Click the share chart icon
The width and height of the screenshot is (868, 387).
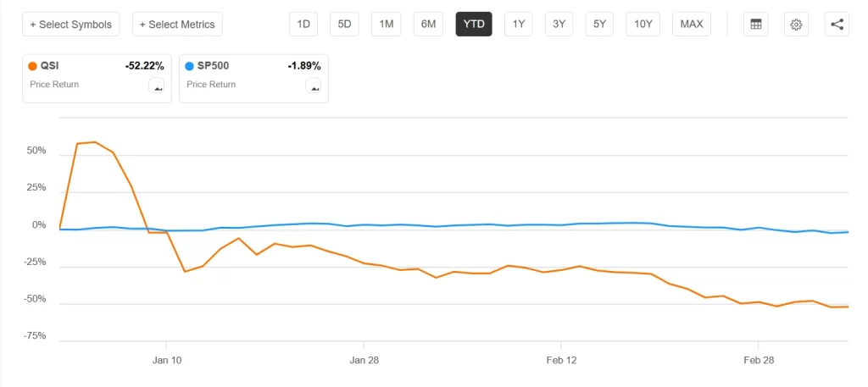click(837, 25)
